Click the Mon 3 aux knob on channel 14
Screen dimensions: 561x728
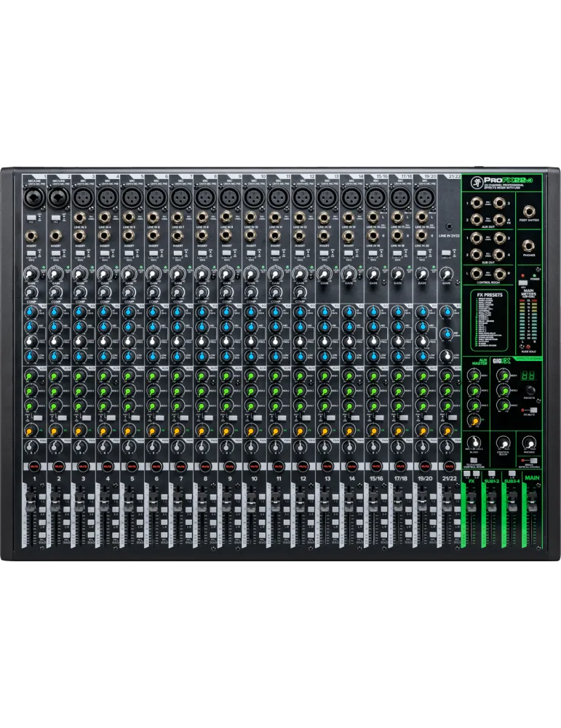(349, 405)
